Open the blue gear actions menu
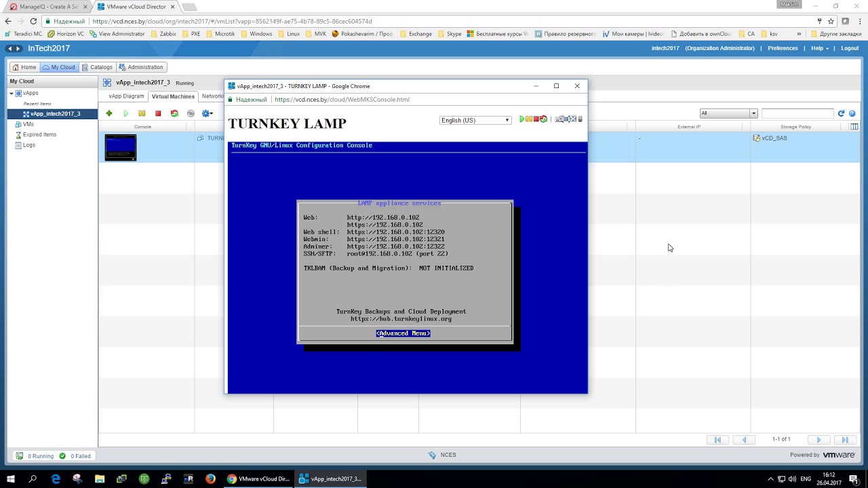The image size is (868, 488). pyautogui.click(x=207, y=113)
